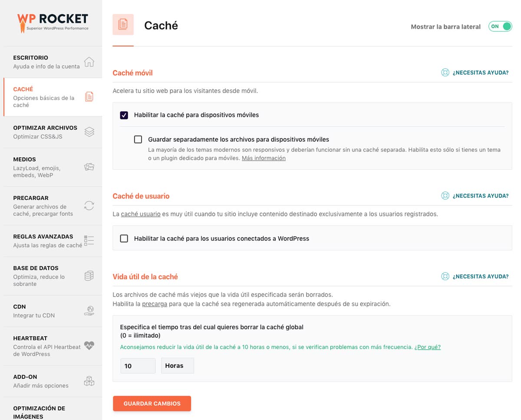The image size is (521, 420).
Task: Go to Reglas Avanzadas section
Action: pos(43,240)
